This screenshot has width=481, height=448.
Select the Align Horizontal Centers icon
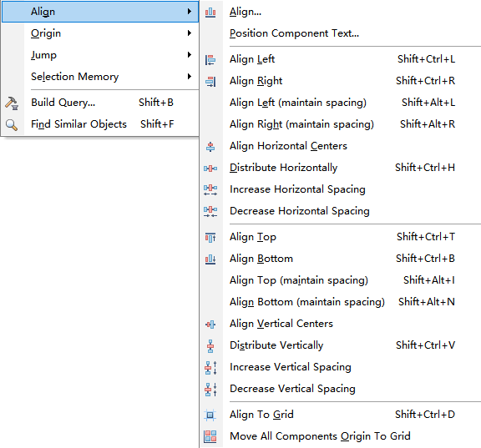coord(210,147)
